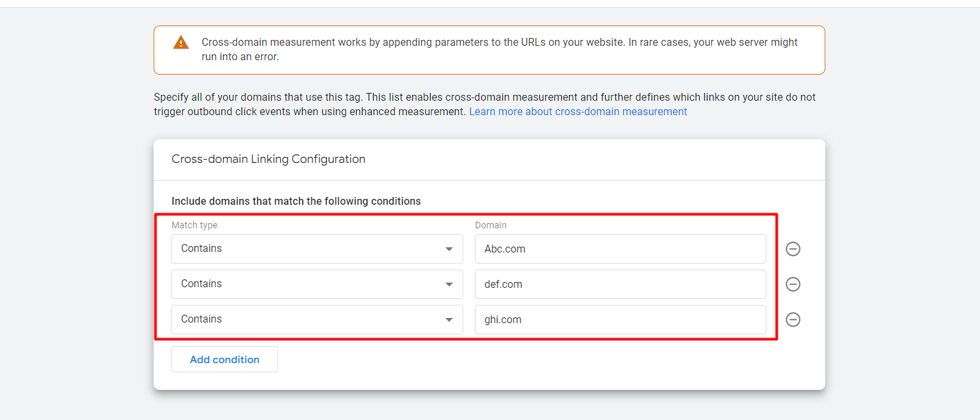Viewport: 980px width, 420px height.
Task: Click the dropdown arrow in the def.com row
Action: 449,285
